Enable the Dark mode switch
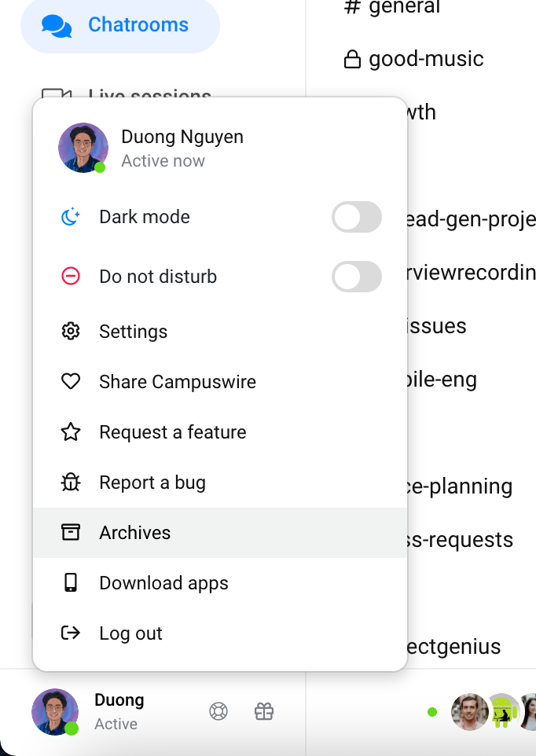The image size is (536, 756). (357, 217)
